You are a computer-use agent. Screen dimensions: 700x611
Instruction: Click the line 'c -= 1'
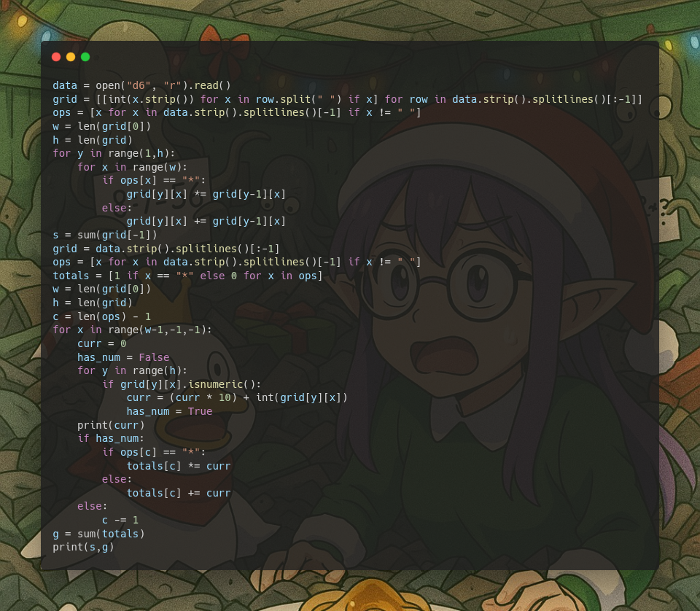(120, 521)
